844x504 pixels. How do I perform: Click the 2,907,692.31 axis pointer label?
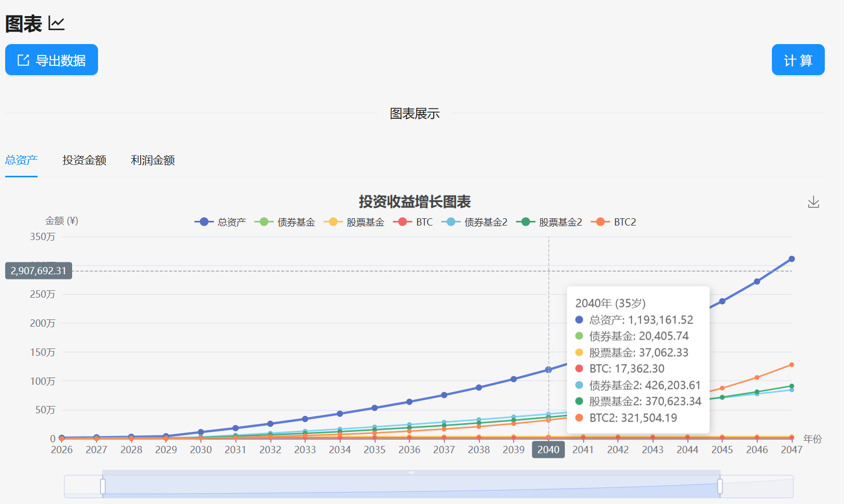click(39, 271)
